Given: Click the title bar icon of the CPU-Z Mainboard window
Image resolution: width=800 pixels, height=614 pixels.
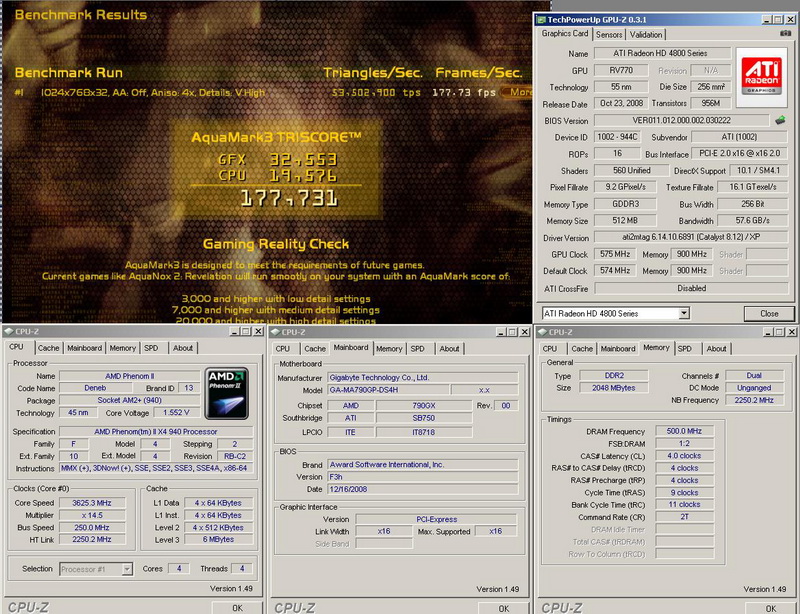Looking at the screenshot, I should point(276,332).
